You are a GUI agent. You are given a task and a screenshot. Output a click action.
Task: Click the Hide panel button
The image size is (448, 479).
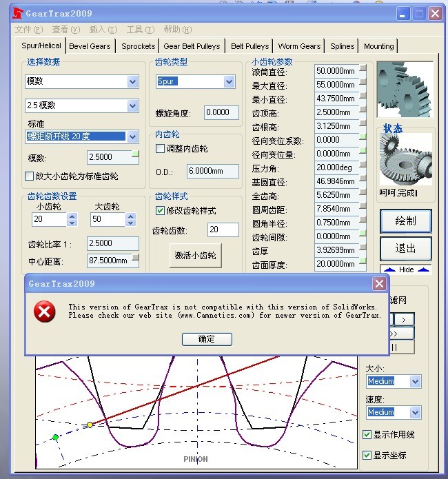tap(406, 269)
